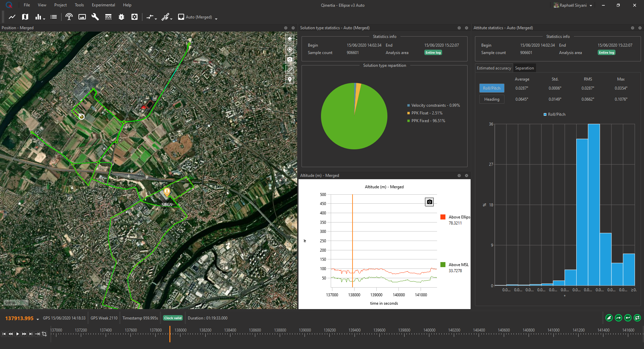Click the map view toolbar icon
This screenshot has width=644, height=349.
tap(25, 17)
